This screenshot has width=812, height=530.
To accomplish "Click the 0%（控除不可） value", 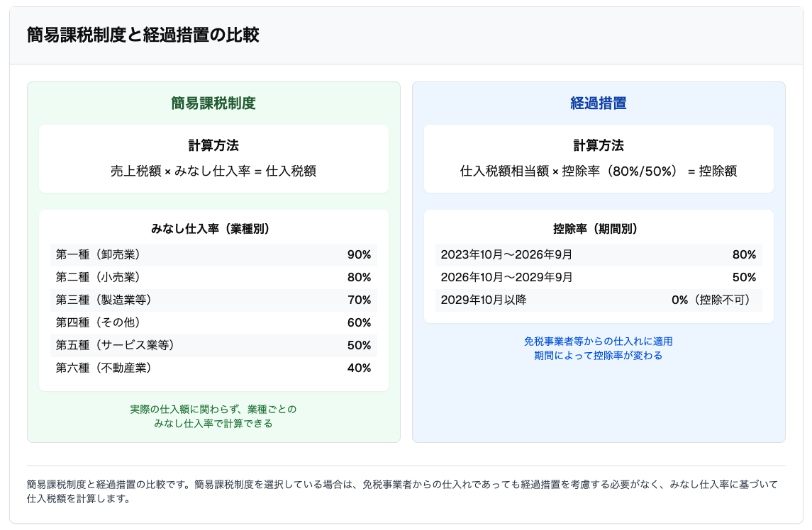I will (713, 300).
